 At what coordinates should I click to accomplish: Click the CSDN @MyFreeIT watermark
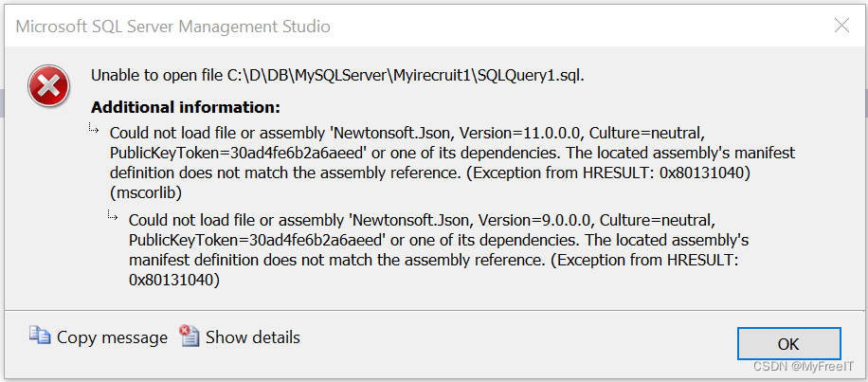tap(804, 367)
